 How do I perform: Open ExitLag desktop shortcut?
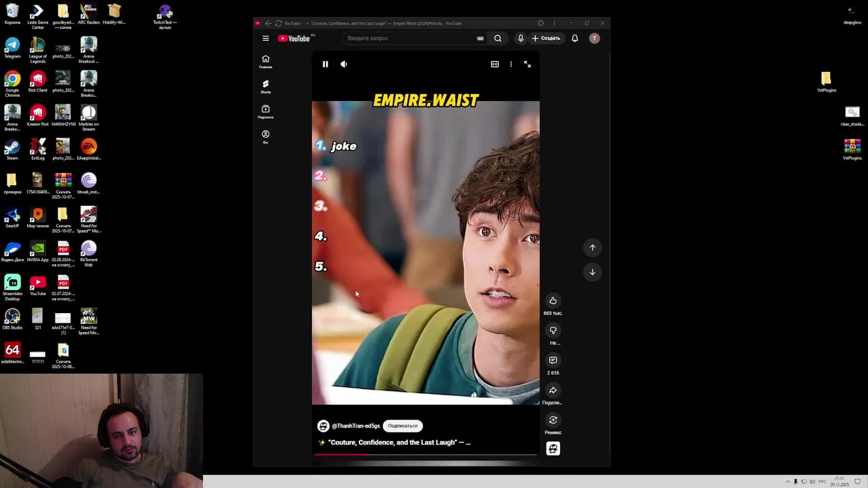click(x=37, y=150)
